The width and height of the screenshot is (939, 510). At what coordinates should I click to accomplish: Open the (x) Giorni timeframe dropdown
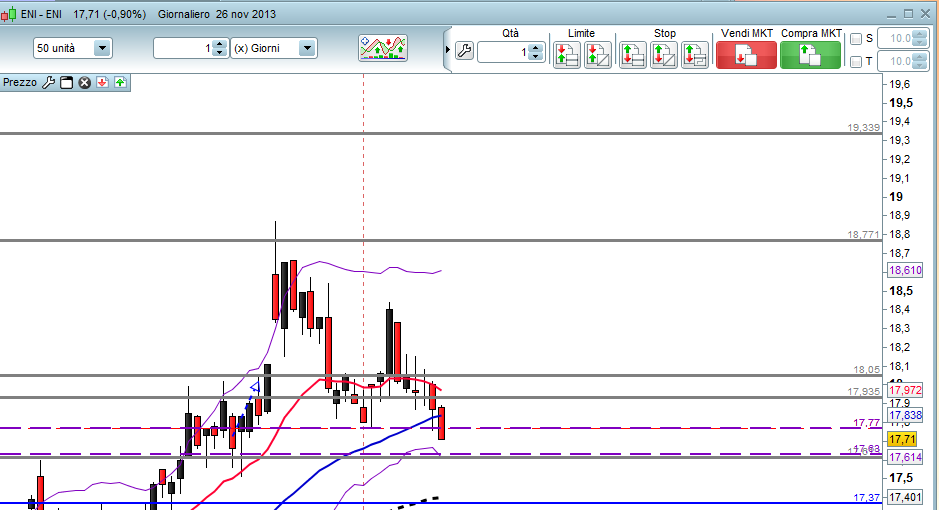pyautogui.click(x=307, y=48)
